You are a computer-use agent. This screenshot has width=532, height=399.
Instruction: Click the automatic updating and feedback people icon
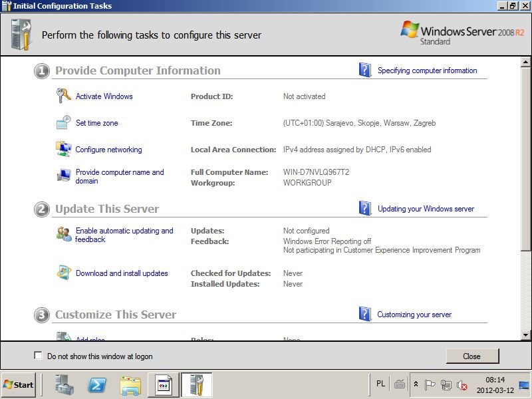(x=64, y=234)
